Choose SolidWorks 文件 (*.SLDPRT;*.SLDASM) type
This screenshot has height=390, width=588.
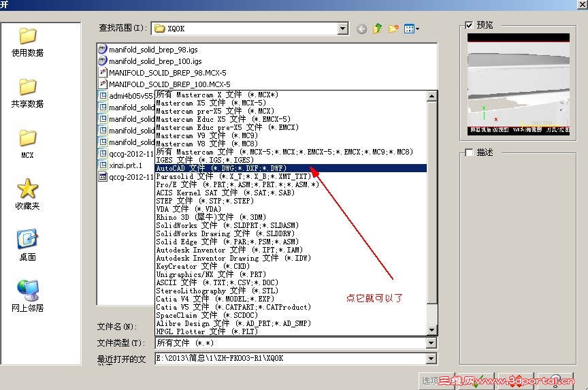pos(291,226)
